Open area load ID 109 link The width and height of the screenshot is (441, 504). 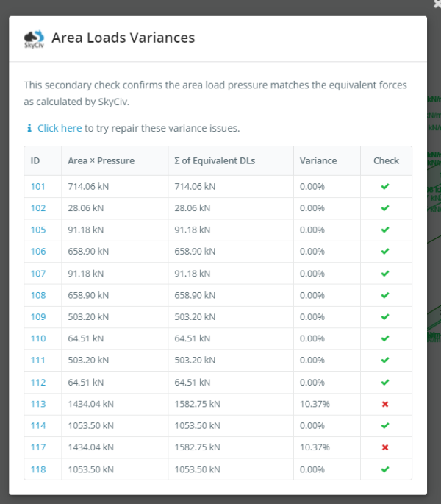tap(38, 317)
